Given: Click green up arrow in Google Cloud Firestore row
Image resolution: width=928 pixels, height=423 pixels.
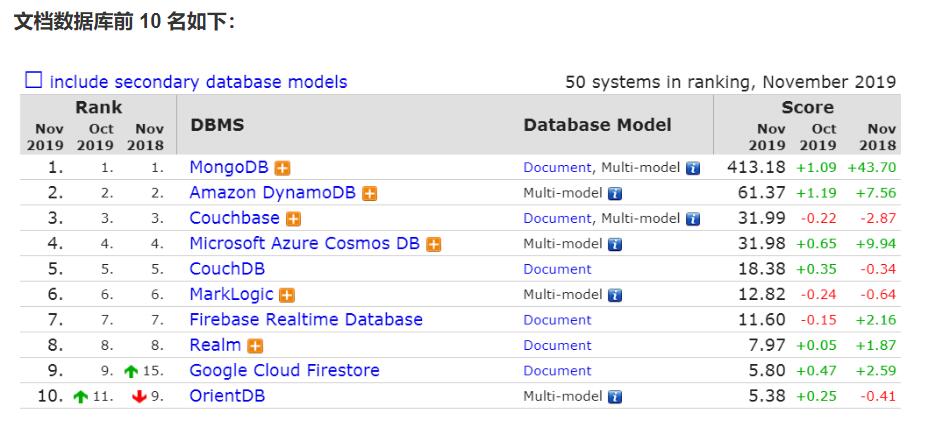Looking at the screenshot, I should [131, 372].
